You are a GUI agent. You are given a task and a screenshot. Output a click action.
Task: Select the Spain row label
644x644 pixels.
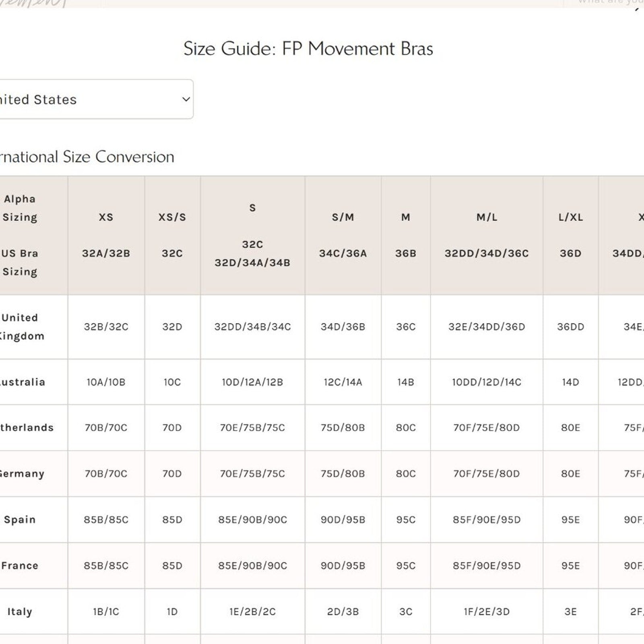[20, 520]
